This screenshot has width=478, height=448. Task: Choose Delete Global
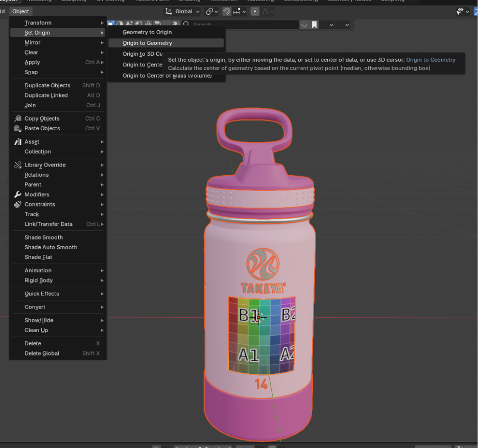pyautogui.click(x=58, y=353)
